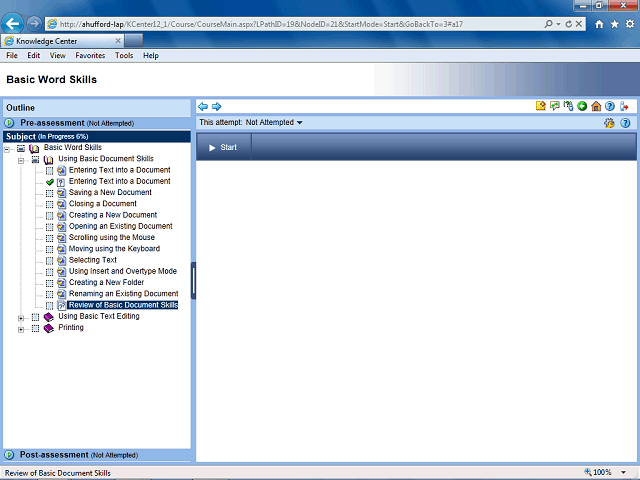Click the purple book icon beside Printing
This screenshot has height=480, width=640.
coord(49,328)
